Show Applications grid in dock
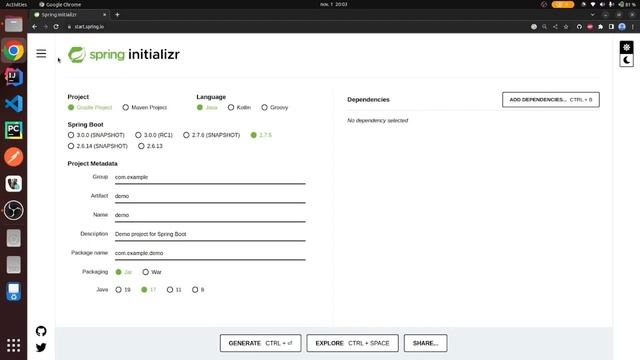640x360 pixels. pos(13,345)
